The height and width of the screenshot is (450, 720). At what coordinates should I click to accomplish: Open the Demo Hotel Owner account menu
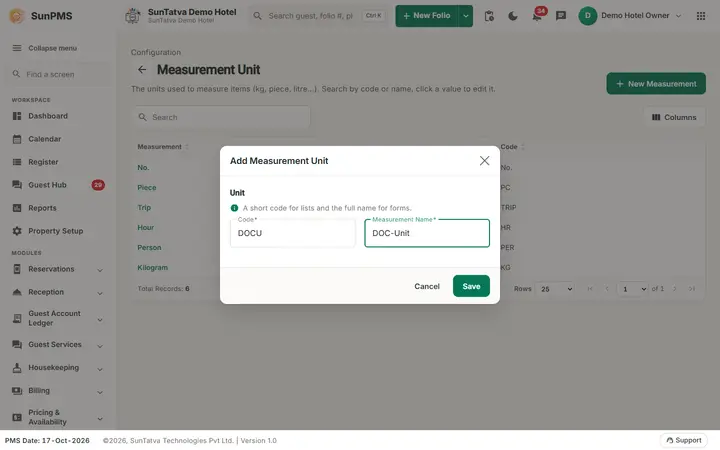click(x=630, y=16)
